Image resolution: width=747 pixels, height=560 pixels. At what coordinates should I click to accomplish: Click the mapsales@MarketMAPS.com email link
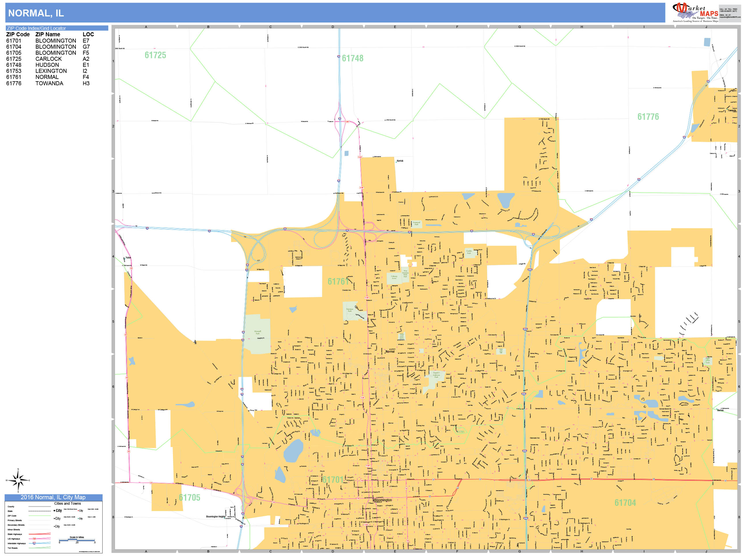(729, 17)
